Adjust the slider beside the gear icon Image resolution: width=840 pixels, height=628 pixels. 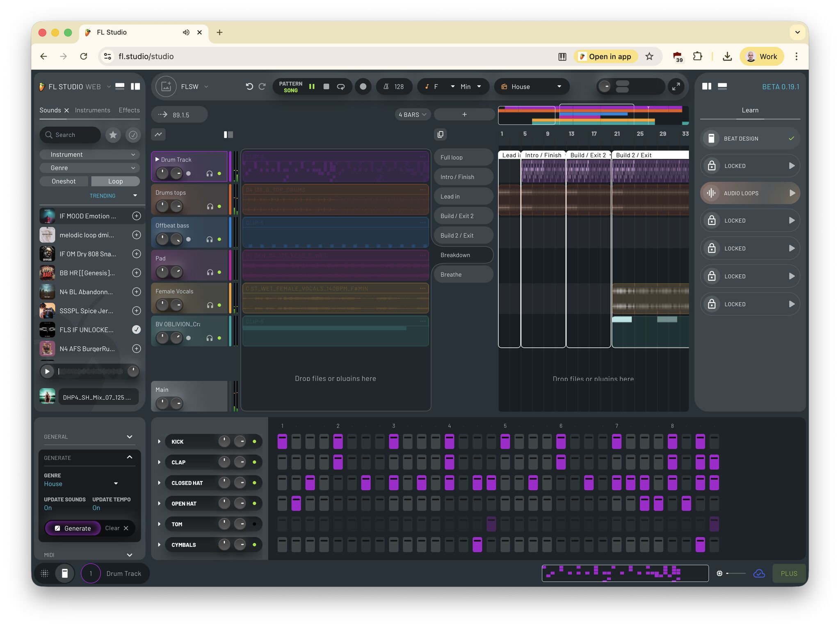click(x=736, y=573)
